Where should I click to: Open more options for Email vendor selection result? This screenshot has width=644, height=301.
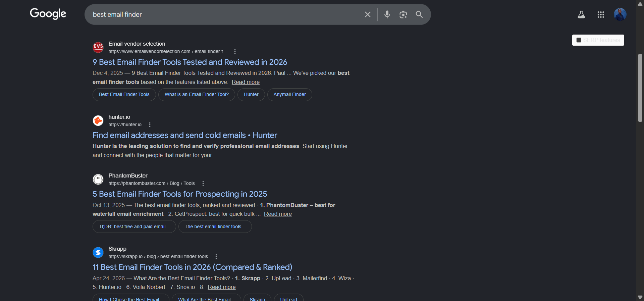pyautogui.click(x=235, y=52)
